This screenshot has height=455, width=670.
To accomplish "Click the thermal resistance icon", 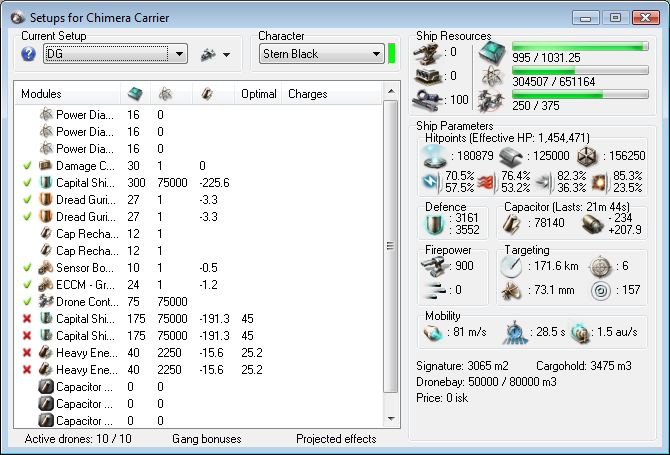I will [x=487, y=182].
